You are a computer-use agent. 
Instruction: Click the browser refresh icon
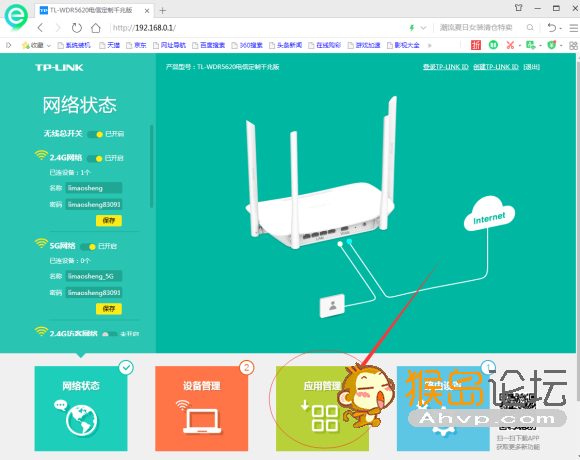point(77,28)
